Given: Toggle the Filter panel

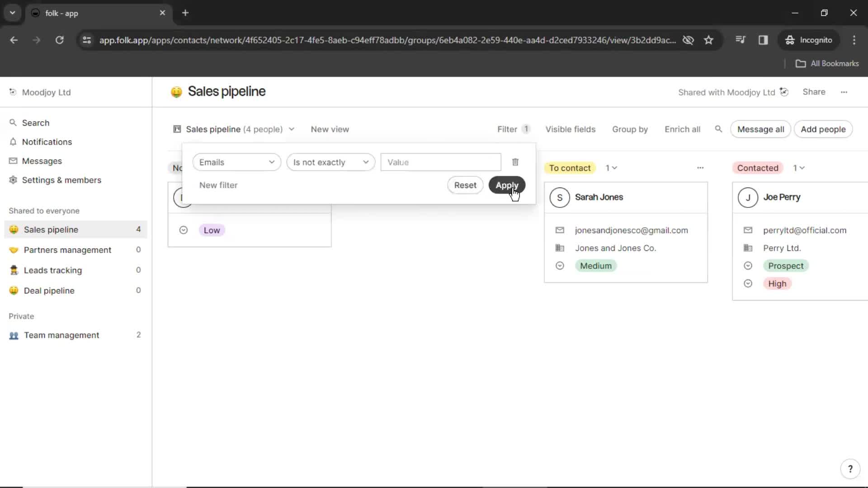Looking at the screenshot, I should [x=513, y=129].
